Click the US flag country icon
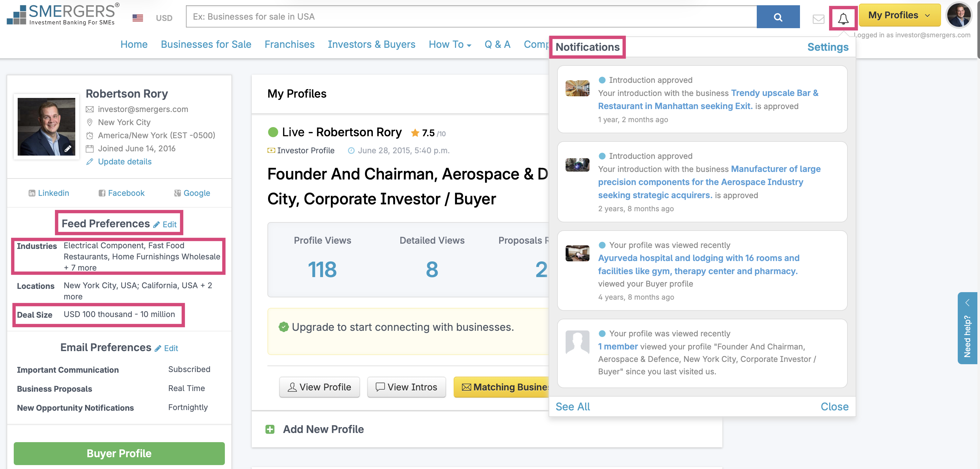This screenshot has width=980, height=469. (x=137, y=18)
